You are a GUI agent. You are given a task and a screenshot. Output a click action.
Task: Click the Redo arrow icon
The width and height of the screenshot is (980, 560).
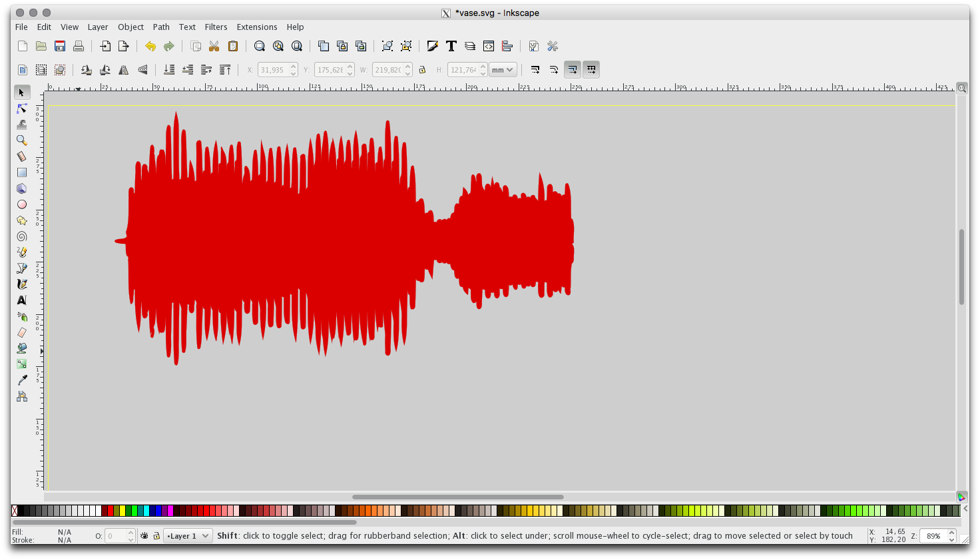pos(169,46)
